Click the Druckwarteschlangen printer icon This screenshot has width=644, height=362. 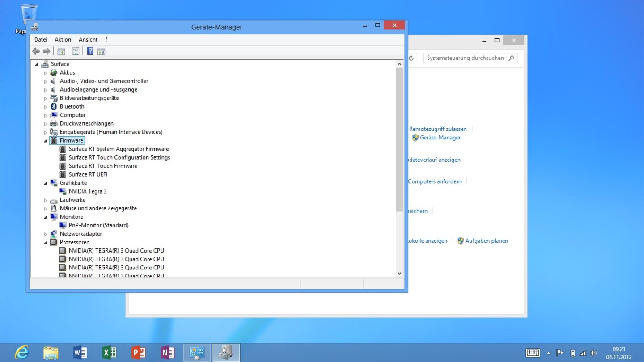(x=54, y=123)
